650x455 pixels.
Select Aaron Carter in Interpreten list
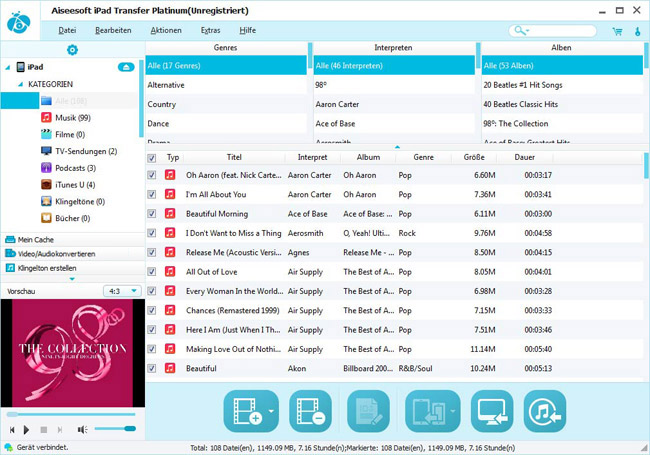click(x=394, y=104)
